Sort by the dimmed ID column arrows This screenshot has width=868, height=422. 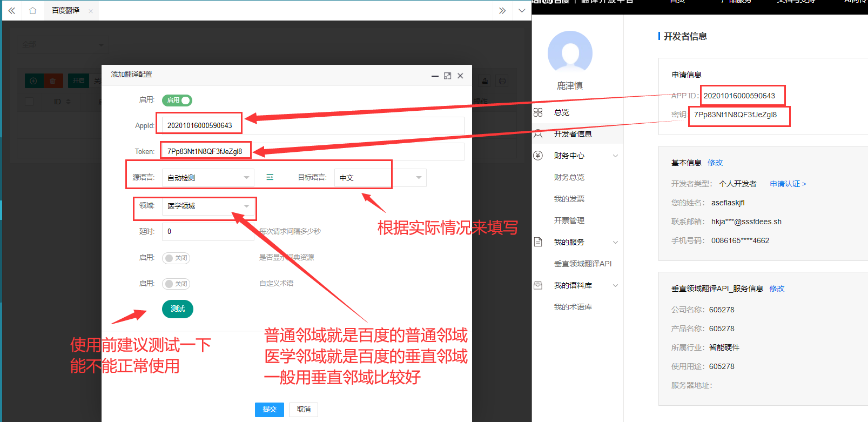coord(68,102)
